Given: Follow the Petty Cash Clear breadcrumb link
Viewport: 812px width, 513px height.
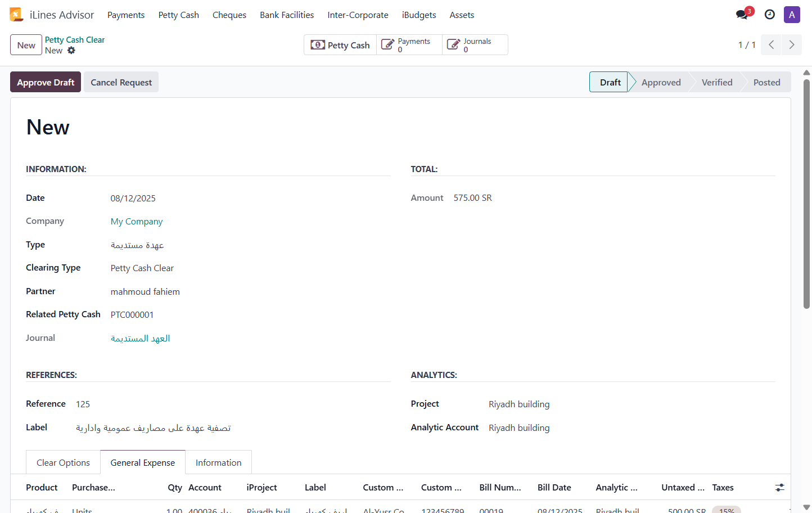Looking at the screenshot, I should pos(75,40).
